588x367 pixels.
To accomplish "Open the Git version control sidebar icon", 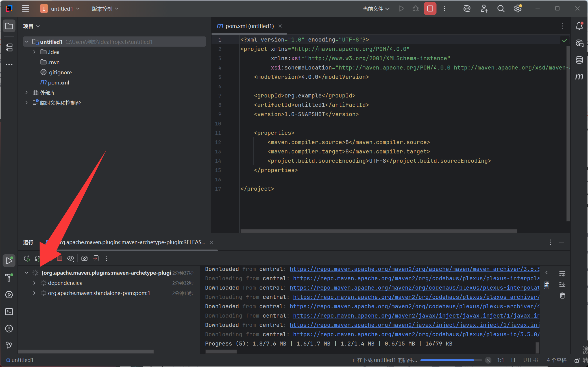I will (9, 345).
